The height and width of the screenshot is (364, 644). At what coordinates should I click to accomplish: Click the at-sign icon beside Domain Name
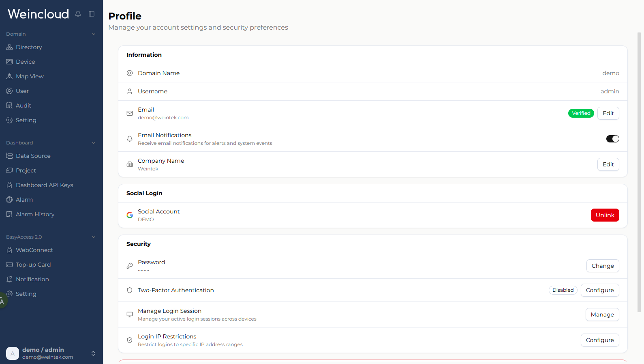[x=130, y=73]
